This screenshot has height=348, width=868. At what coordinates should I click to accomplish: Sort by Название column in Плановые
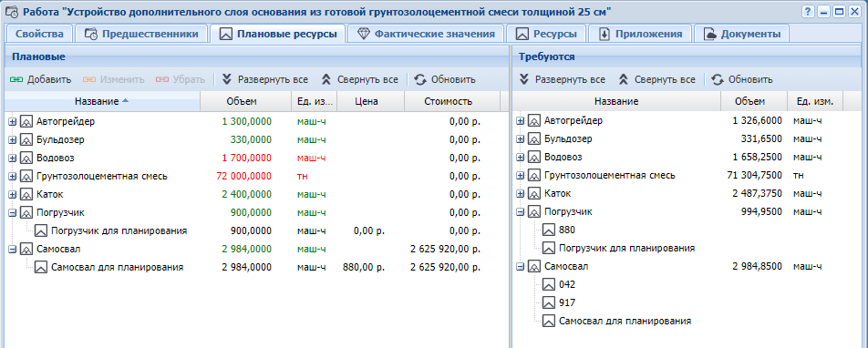click(x=102, y=101)
